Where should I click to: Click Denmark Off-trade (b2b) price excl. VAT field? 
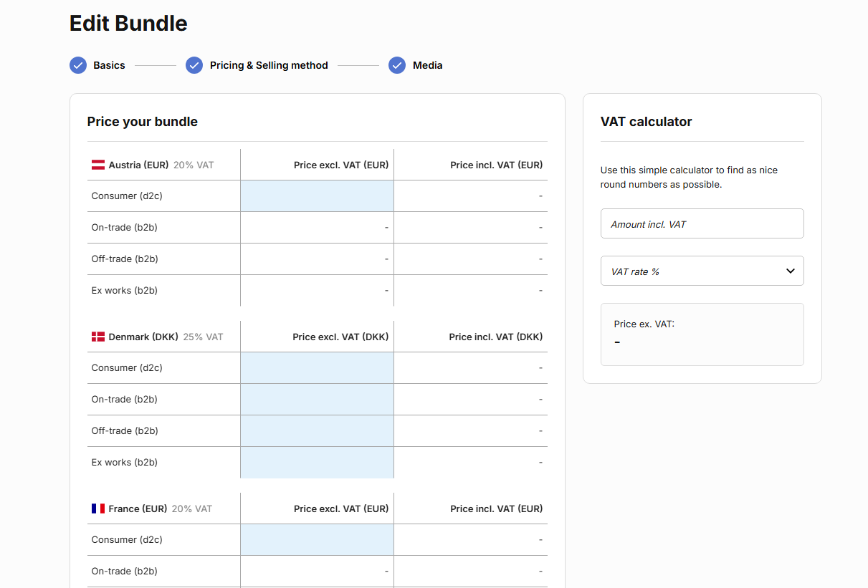[x=318, y=431]
